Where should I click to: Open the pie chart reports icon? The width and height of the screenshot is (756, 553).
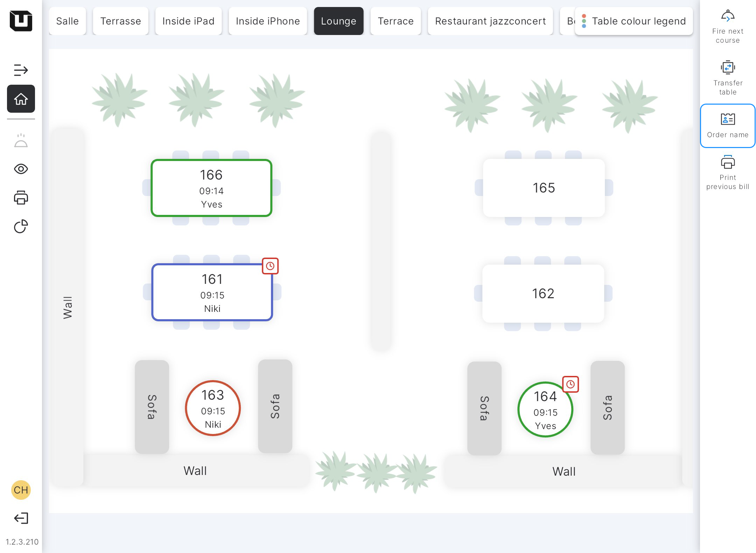coord(21,226)
